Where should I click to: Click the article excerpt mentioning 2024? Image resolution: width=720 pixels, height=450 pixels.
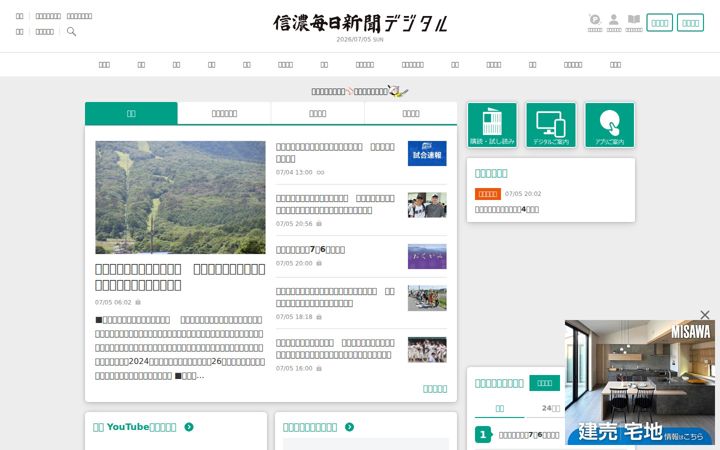click(x=180, y=348)
